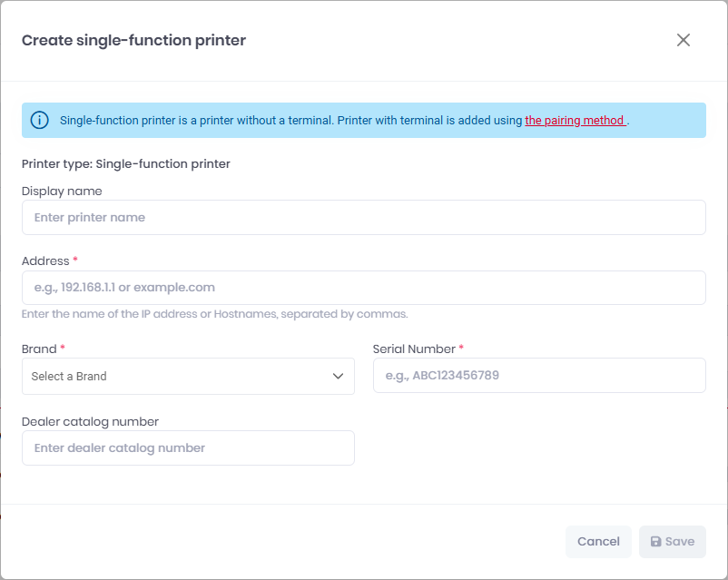Image resolution: width=728 pixels, height=580 pixels.
Task: Cancel the printer creation
Action: 598,542
